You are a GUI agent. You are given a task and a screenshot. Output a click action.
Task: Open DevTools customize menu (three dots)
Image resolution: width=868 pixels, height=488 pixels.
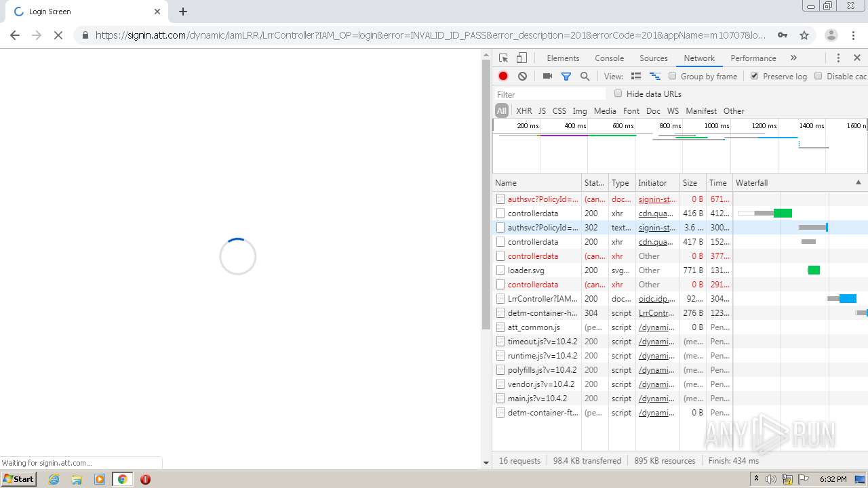click(838, 58)
